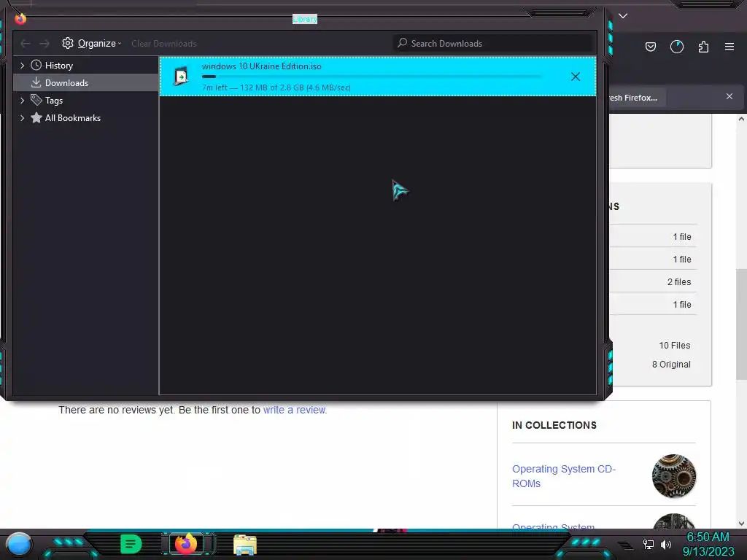Open the list all tabs chevron
The width and height of the screenshot is (747, 560).
623,16
